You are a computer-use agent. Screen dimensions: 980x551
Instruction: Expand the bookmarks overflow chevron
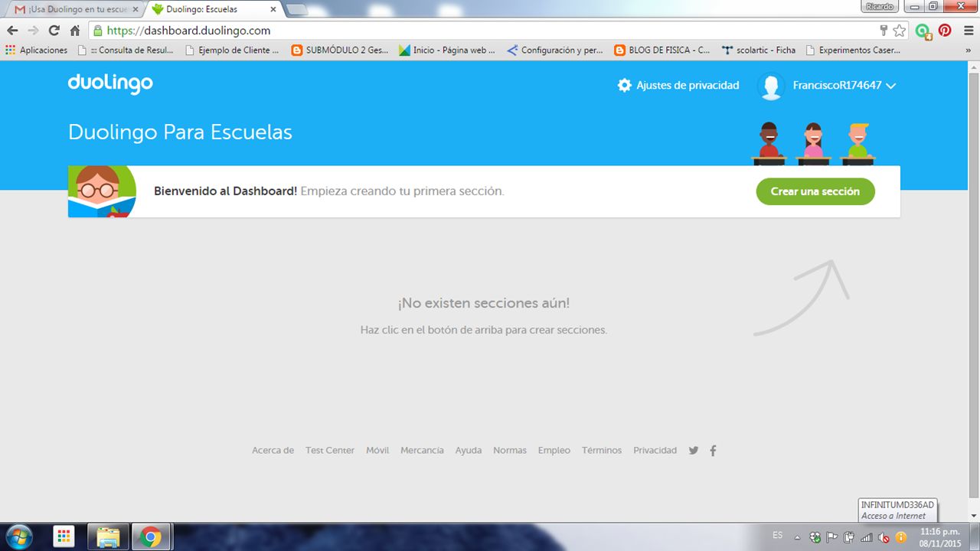coord(968,50)
